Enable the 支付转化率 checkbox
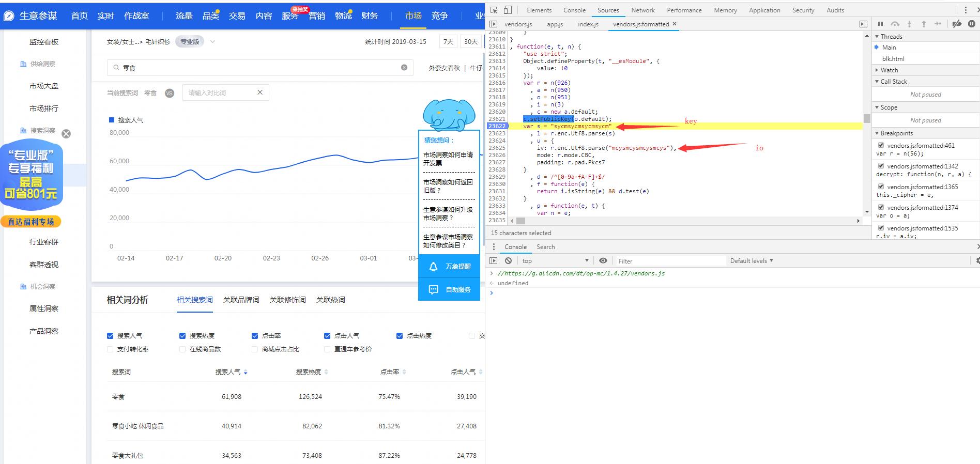 tap(110, 349)
